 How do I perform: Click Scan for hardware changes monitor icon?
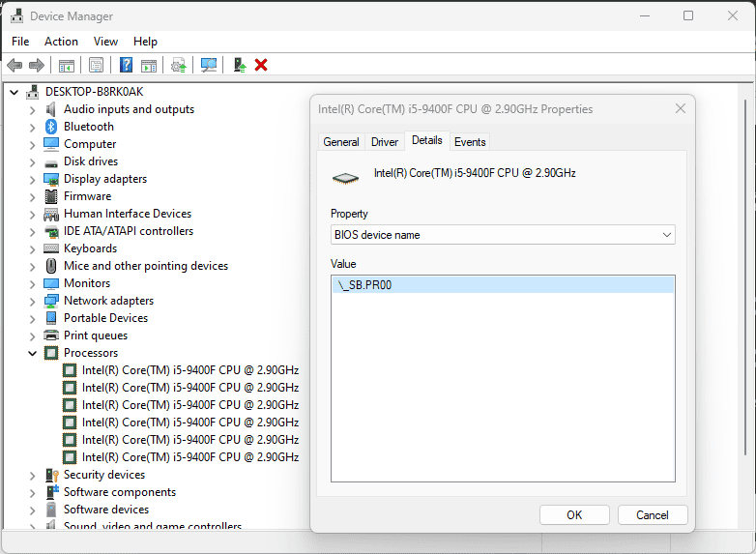[x=208, y=65]
